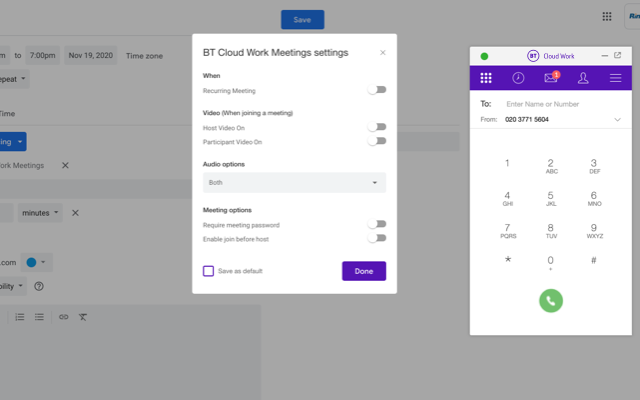Click the Save button at top
640x400 pixels.
pyautogui.click(x=302, y=20)
